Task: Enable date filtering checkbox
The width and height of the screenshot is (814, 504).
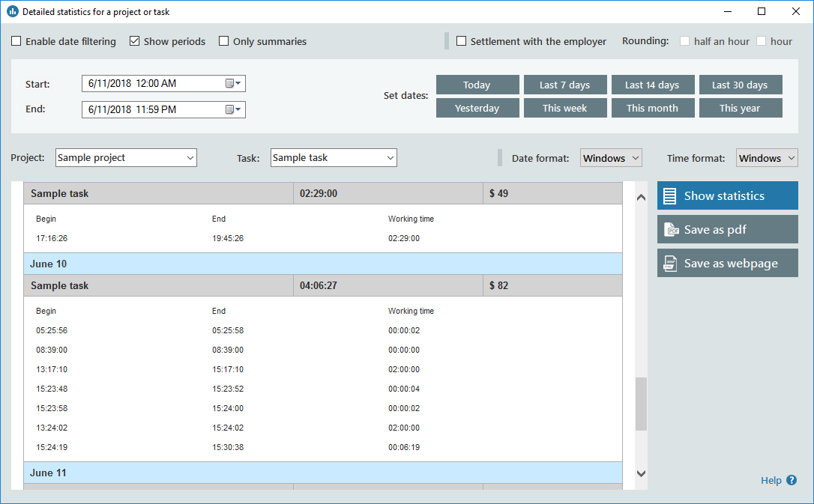Action: 16,42
